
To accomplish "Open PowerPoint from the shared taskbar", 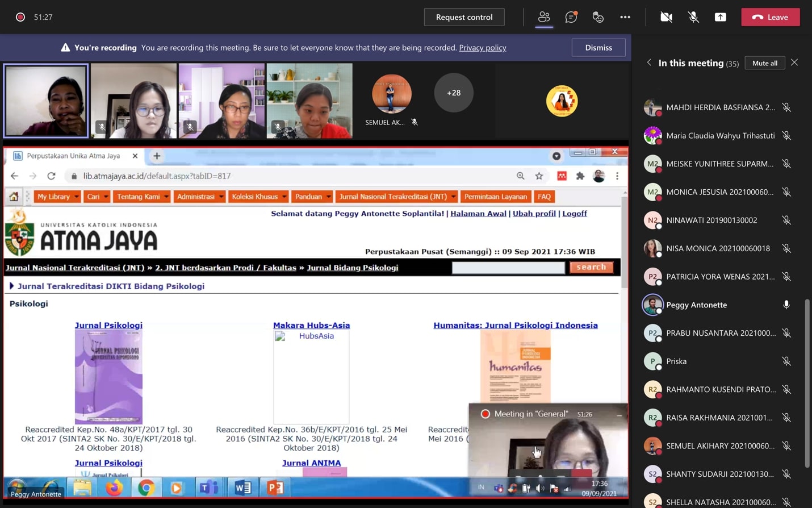I will (275, 488).
